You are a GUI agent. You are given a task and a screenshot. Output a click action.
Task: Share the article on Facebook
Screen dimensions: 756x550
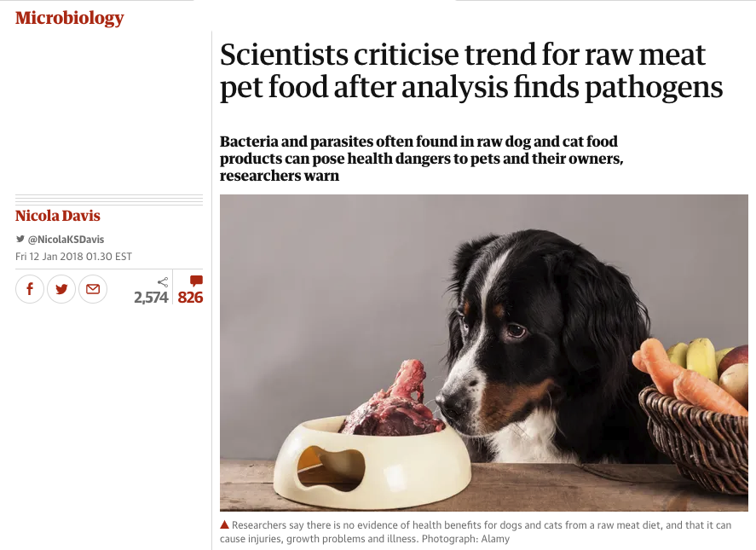pos(30,289)
